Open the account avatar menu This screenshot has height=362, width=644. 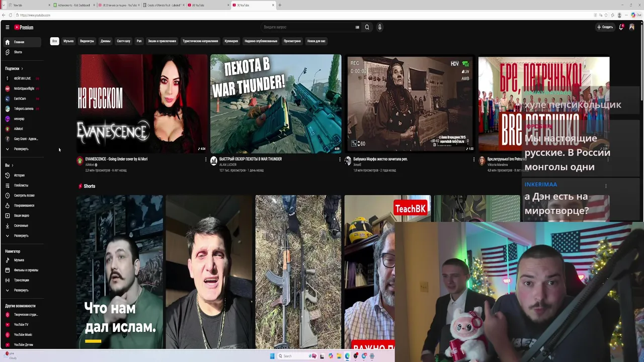point(632,27)
